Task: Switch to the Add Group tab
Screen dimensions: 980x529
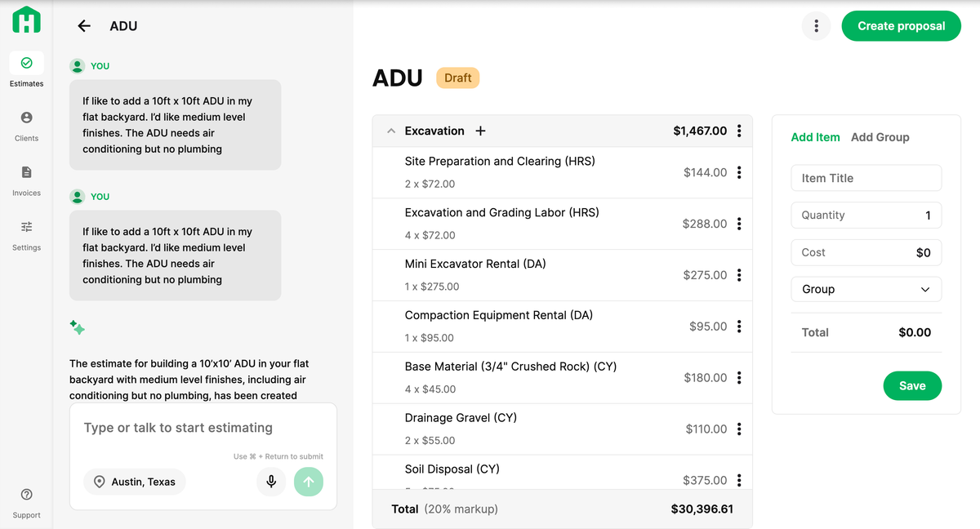Action: click(880, 137)
